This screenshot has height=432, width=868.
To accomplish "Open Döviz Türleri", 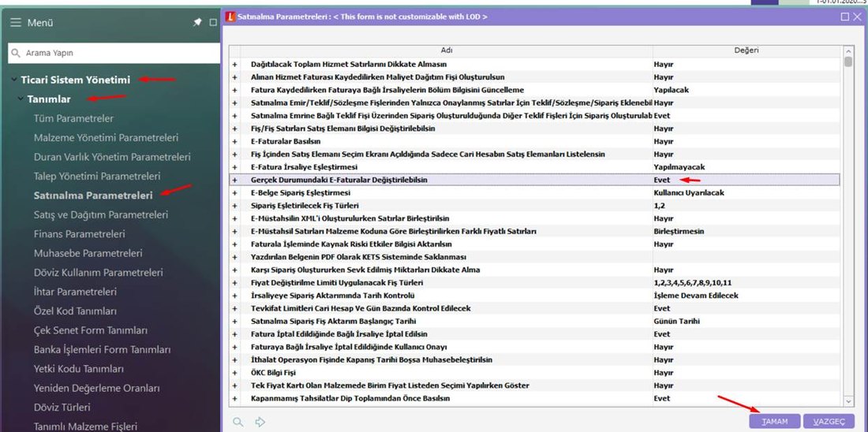I will 62,407.
